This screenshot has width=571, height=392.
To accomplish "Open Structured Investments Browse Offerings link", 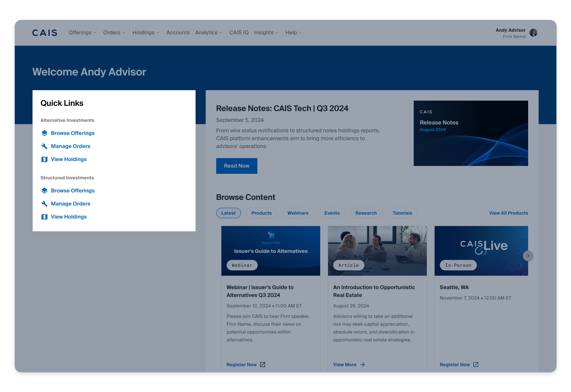I will pos(73,191).
